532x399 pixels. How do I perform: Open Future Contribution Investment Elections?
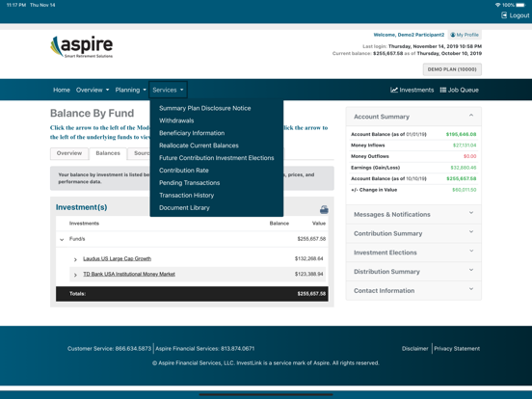click(x=217, y=158)
